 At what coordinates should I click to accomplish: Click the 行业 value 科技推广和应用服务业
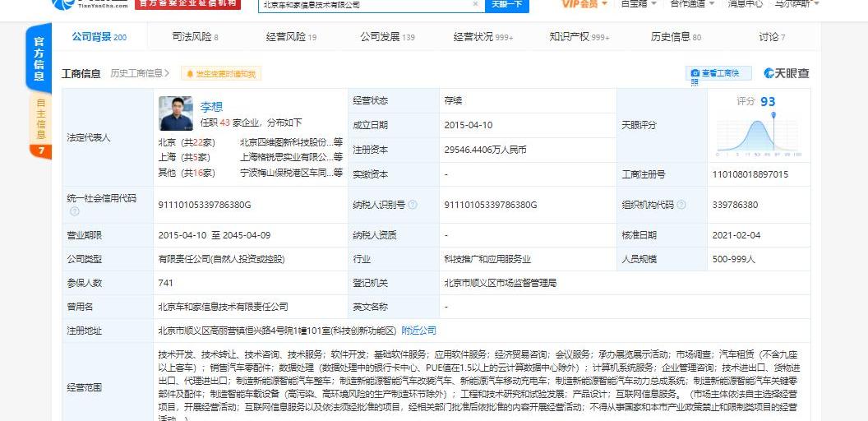coord(487,259)
